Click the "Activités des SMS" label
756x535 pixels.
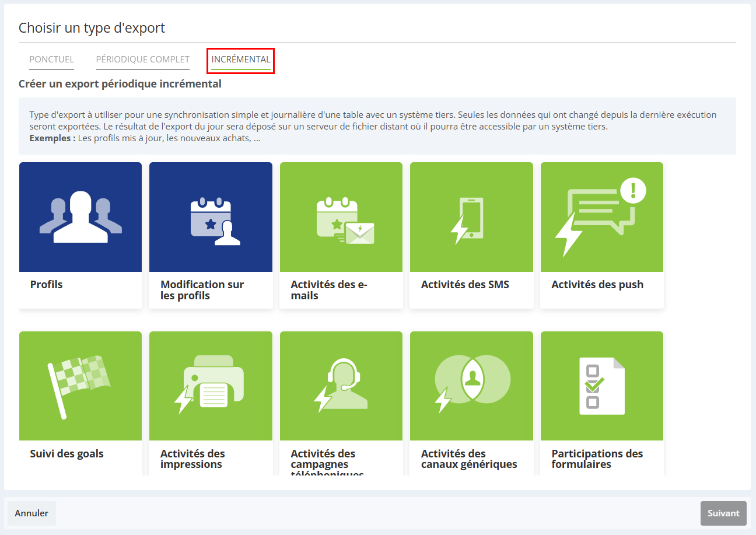(x=465, y=285)
